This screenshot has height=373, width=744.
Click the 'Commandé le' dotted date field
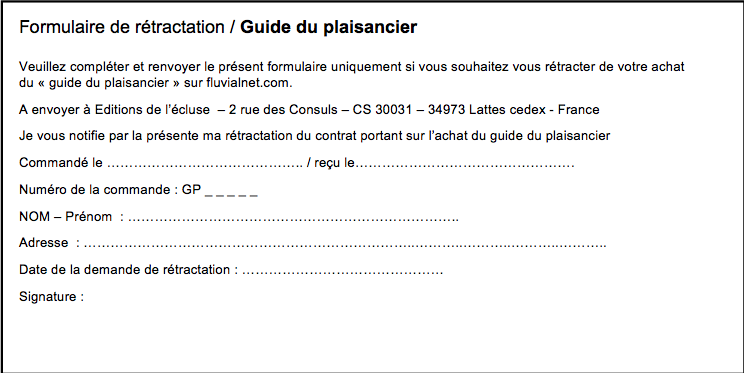(x=205, y=164)
